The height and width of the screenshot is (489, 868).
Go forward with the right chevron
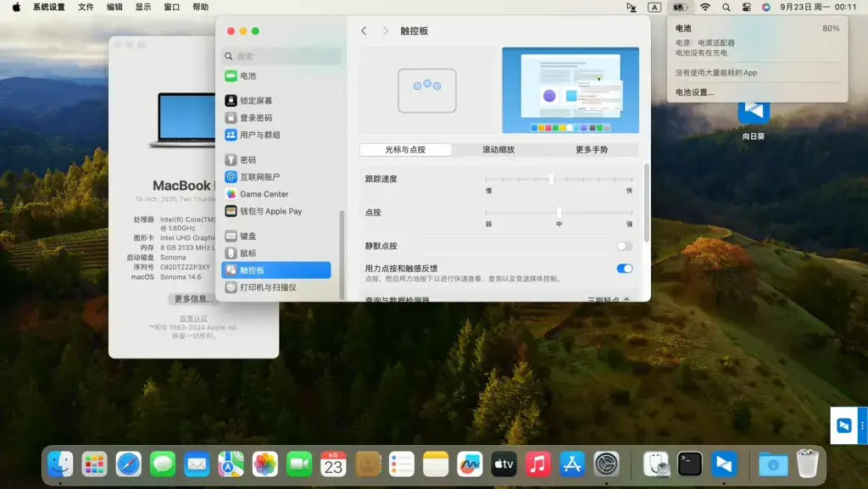tap(386, 31)
